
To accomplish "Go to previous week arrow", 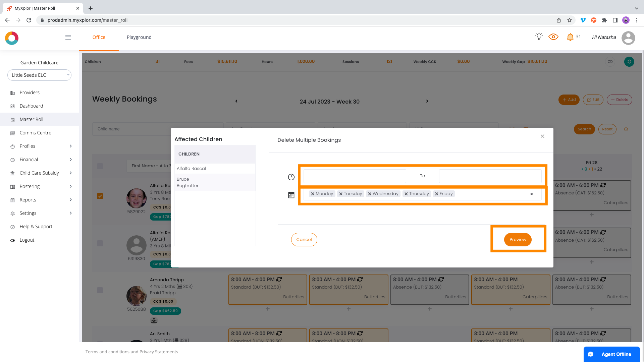I will (236, 101).
